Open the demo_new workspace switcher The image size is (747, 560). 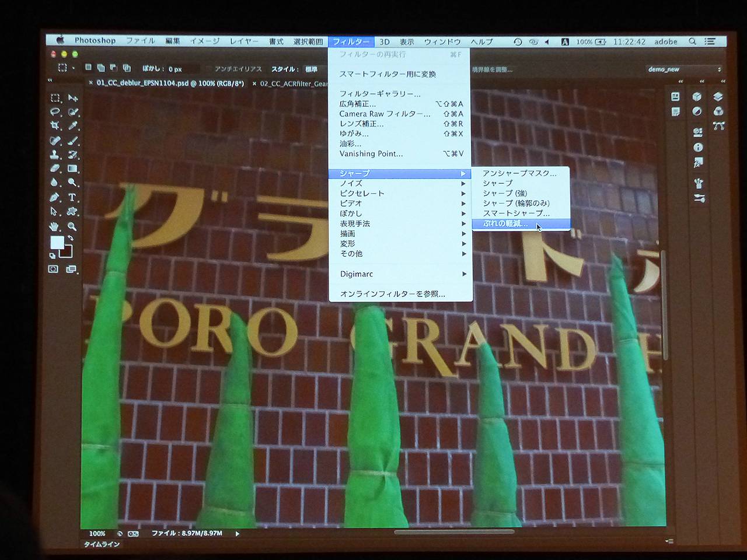coord(684,69)
